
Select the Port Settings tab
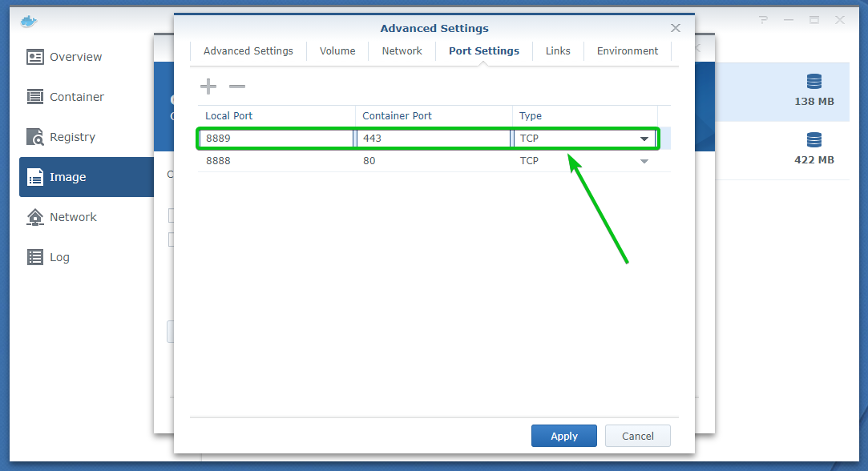pos(484,51)
